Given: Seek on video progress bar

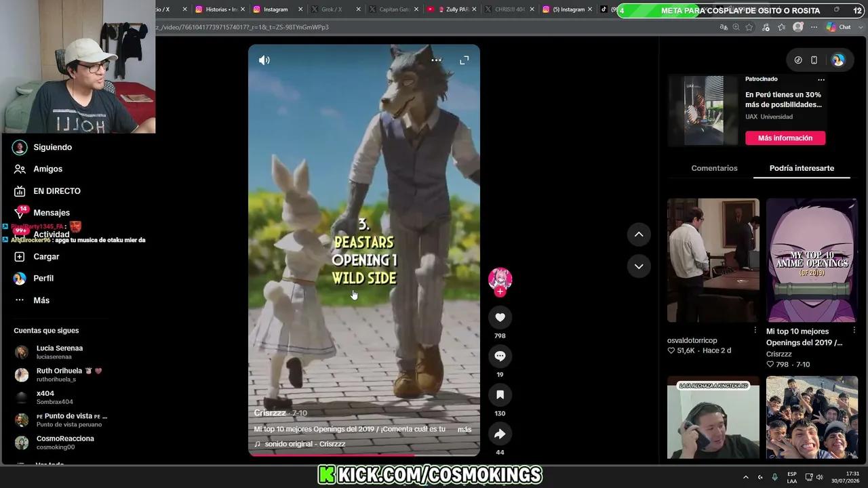Looking at the screenshot, I should point(364,455).
